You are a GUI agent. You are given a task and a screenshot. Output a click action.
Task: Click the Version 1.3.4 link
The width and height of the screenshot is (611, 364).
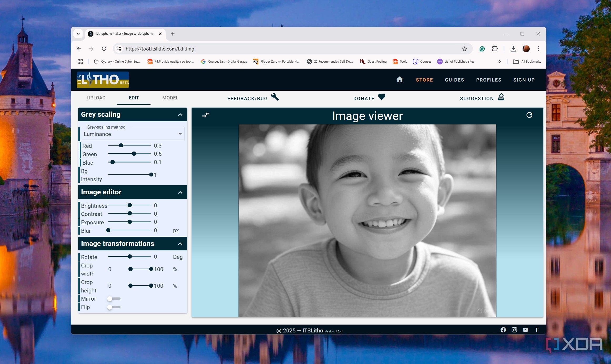click(x=333, y=331)
